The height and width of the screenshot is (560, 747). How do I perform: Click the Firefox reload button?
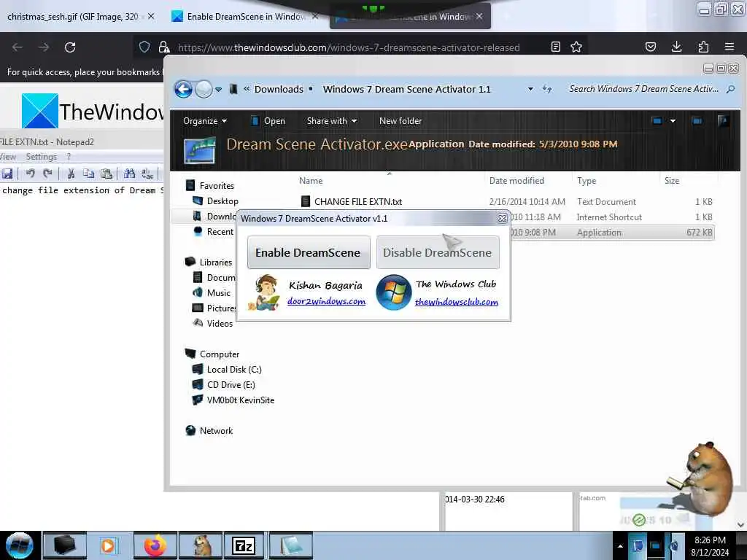click(70, 47)
